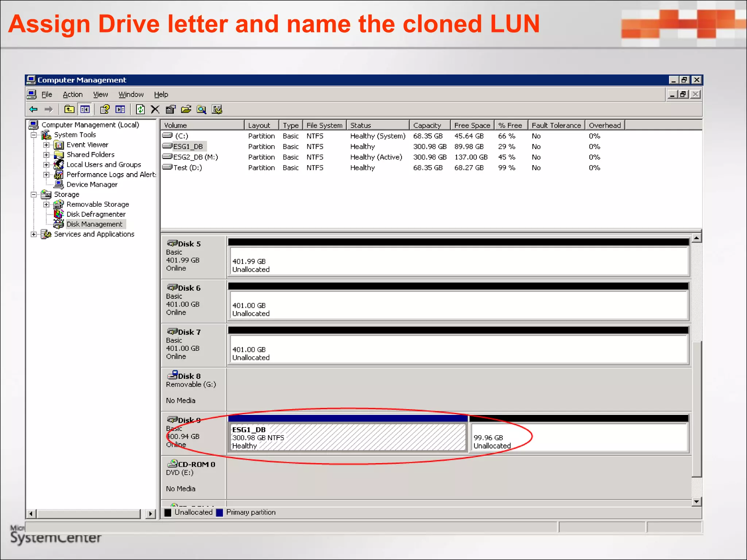Click the Back arrow toolbar icon

[x=34, y=109]
